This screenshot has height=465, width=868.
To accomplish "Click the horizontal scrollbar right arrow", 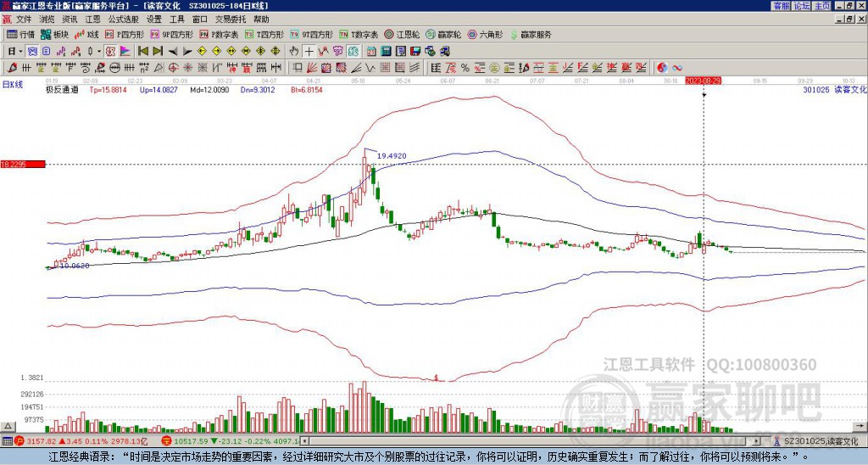I will pyautogui.click(x=757, y=441).
